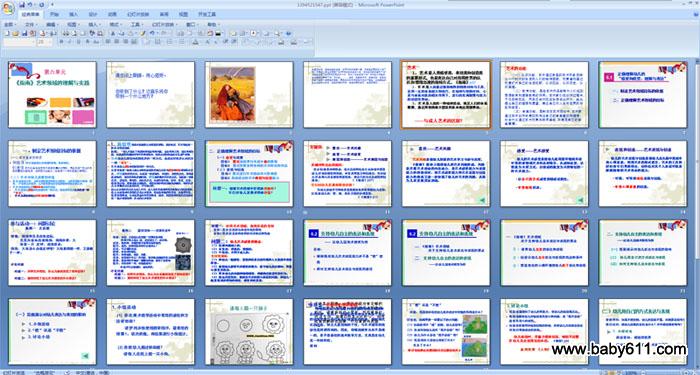Select slide 26 thumbnail with two green pictures

click(x=446, y=331)
